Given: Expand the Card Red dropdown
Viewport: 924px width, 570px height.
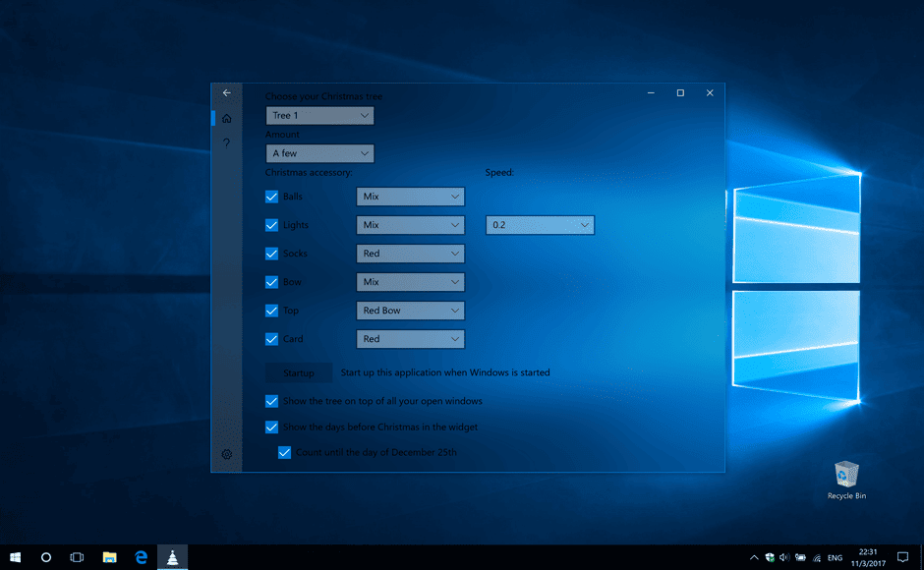Looking at the screenshot, I should pyautogui.click(x=410, y=339).
